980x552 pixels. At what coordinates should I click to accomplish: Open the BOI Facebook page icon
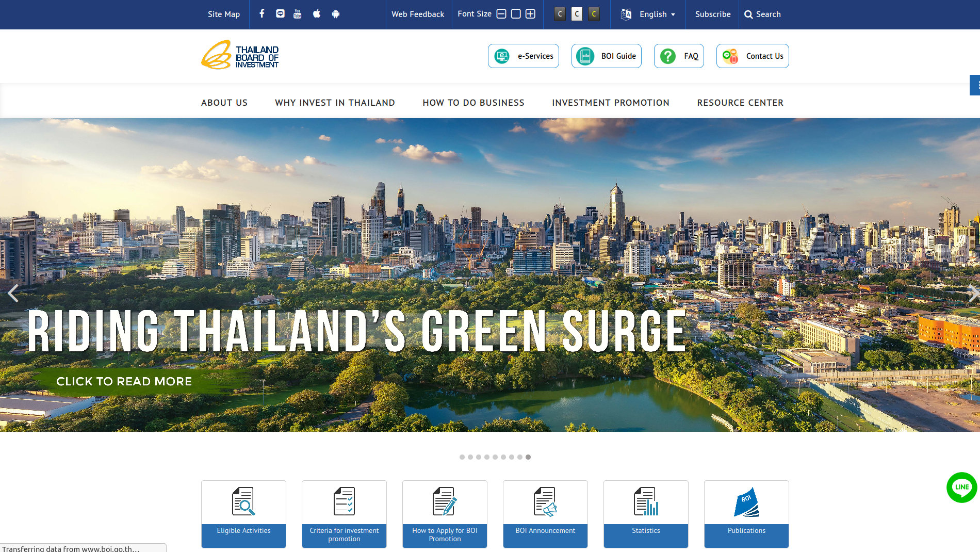pyautogui.click(x=262, y=14)
